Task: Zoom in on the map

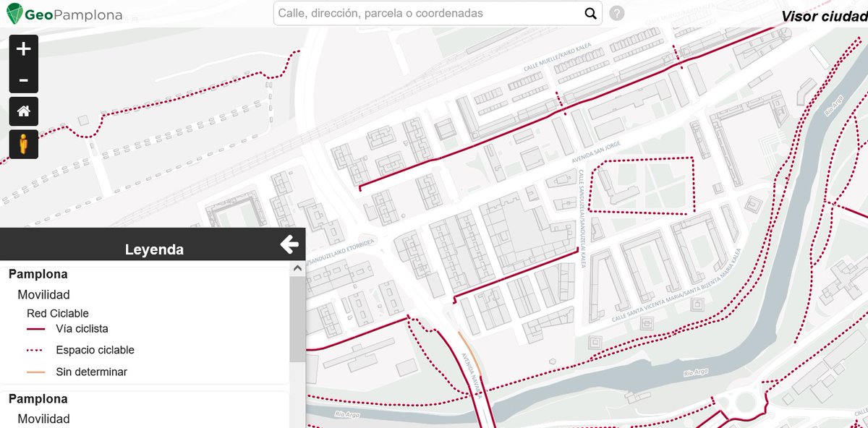Action: [24, 49]
